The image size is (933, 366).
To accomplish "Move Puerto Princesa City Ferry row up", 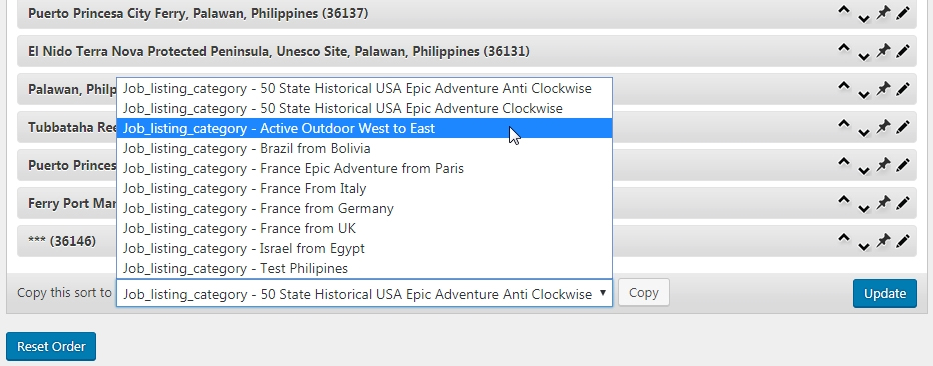I will point(844,10).
